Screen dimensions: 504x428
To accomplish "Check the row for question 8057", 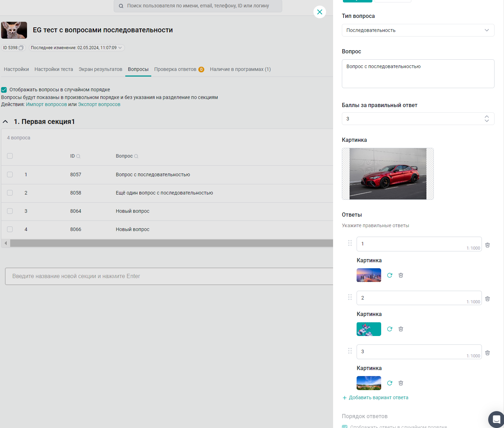I will pos(10,175).
